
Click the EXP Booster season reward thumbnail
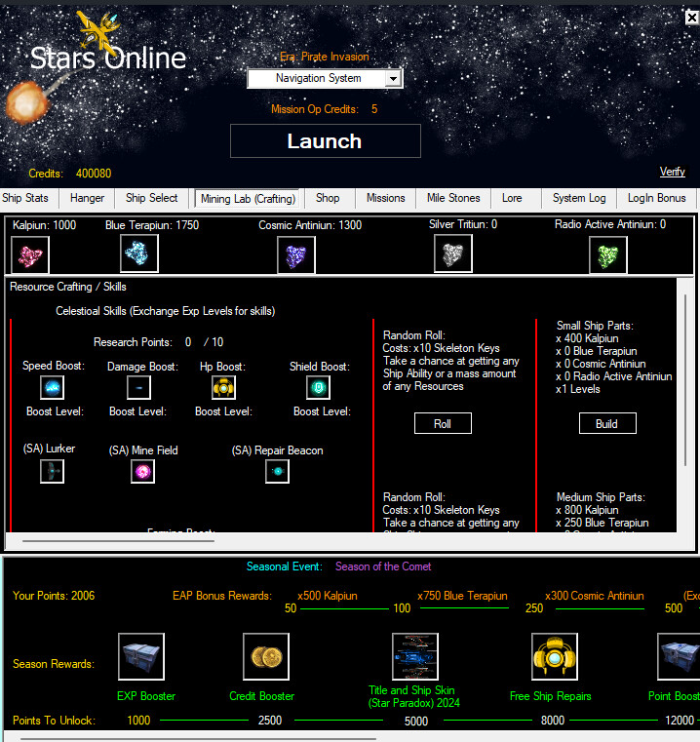(x=141, y=656)
